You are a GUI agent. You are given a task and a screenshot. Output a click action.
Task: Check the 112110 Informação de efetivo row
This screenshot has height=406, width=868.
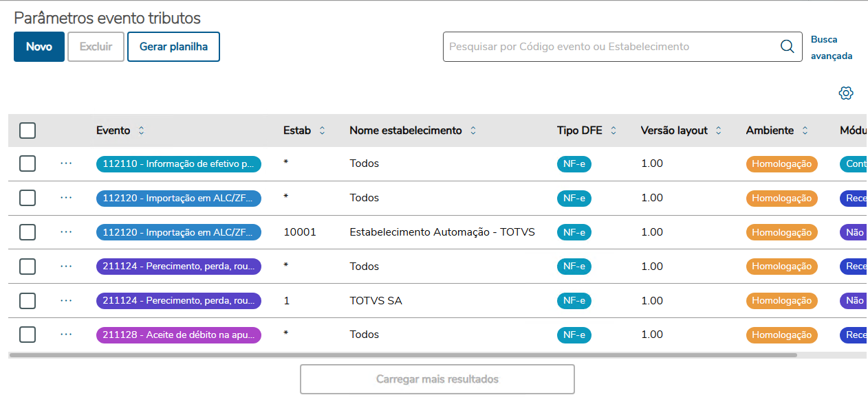28,163
